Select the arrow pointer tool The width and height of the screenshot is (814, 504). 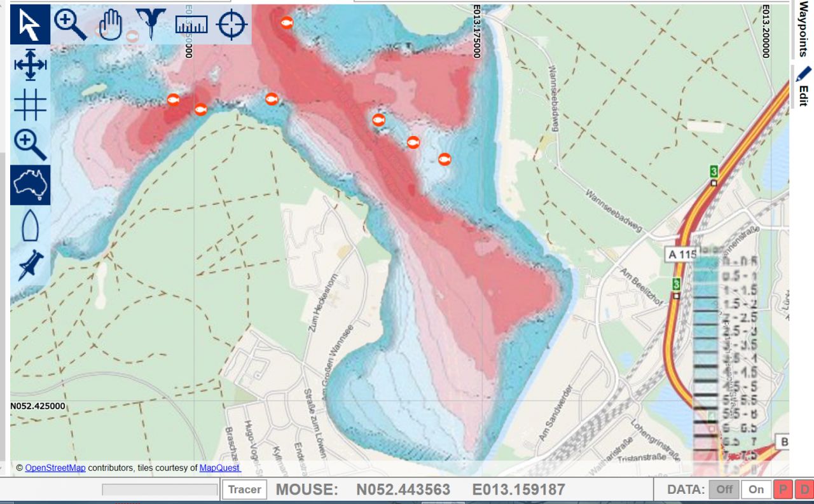pyautogui.click(x=30, y=25)
